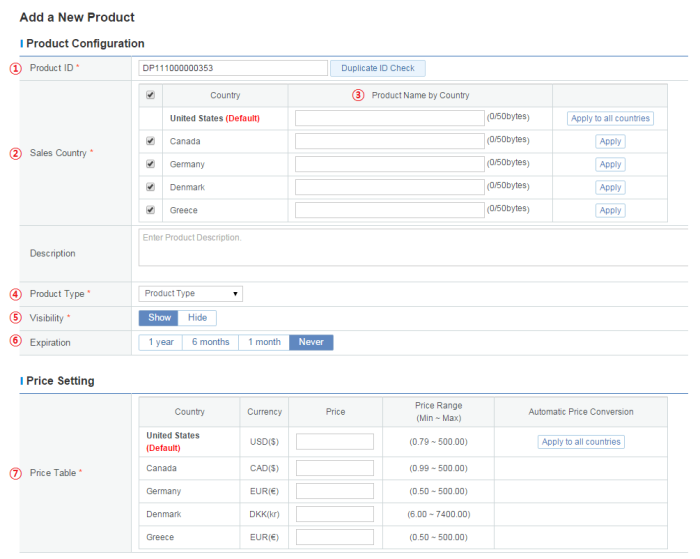700x559 pixels.
Task: Click the DKK(kr) currency cell
Action: (264, 514)
